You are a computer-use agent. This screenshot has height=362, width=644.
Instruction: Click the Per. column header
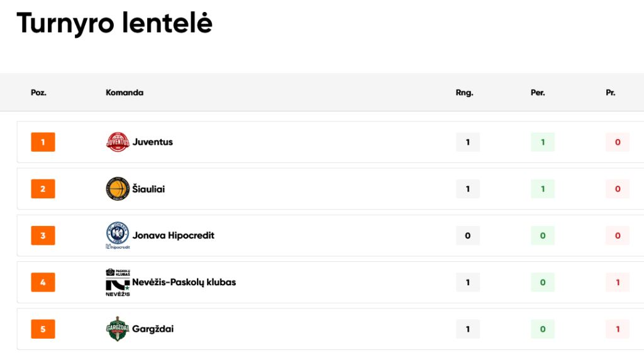[538, 93]
